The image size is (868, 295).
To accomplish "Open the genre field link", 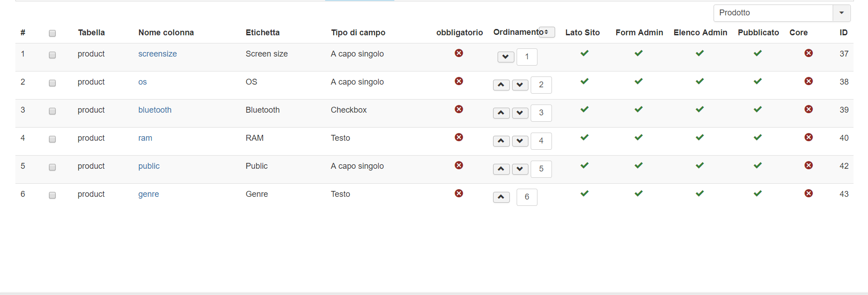I will 149,194.
